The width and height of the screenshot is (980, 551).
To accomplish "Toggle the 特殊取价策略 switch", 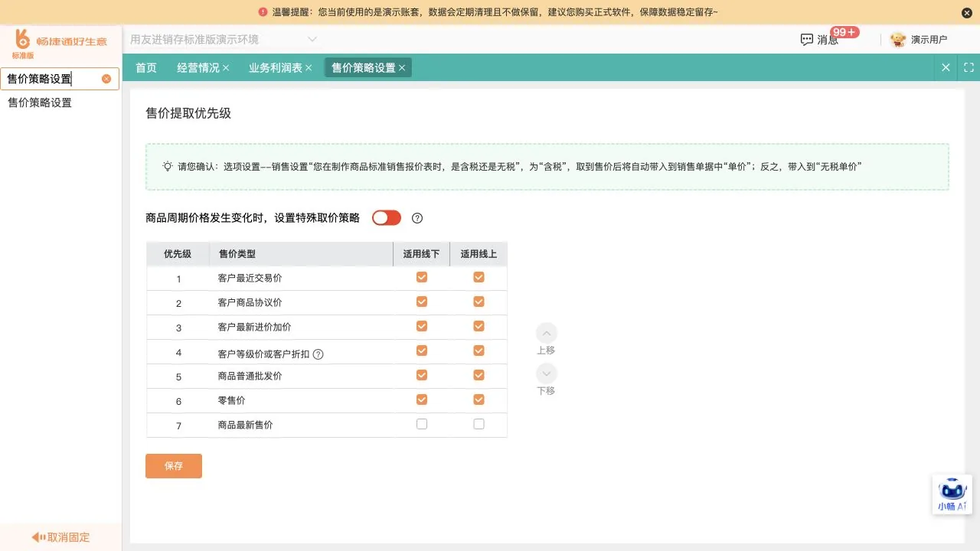I will pyautogui.click(x=387, y=218).
